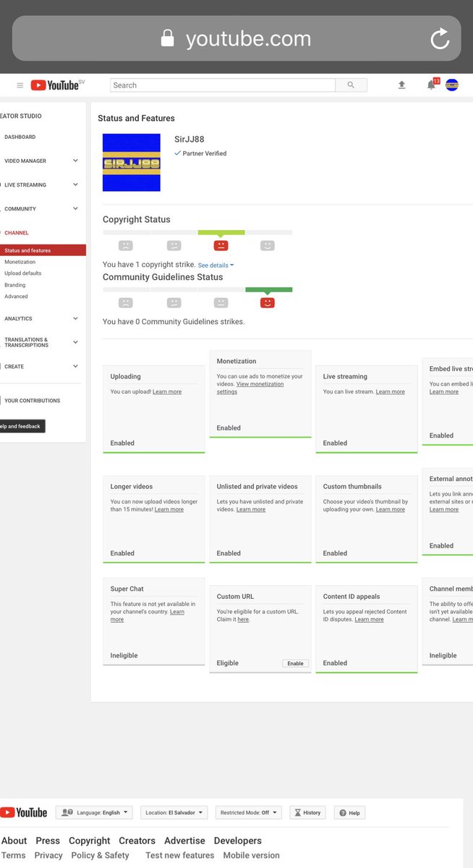Click Learn more in Unlisted and private videos

(251, 509)
